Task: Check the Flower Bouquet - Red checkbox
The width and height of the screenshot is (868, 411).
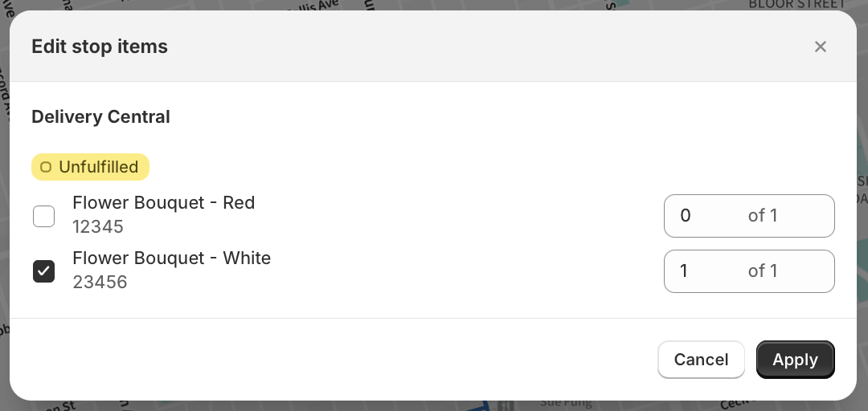Action: pyautogui.click(x=43, y=216)
